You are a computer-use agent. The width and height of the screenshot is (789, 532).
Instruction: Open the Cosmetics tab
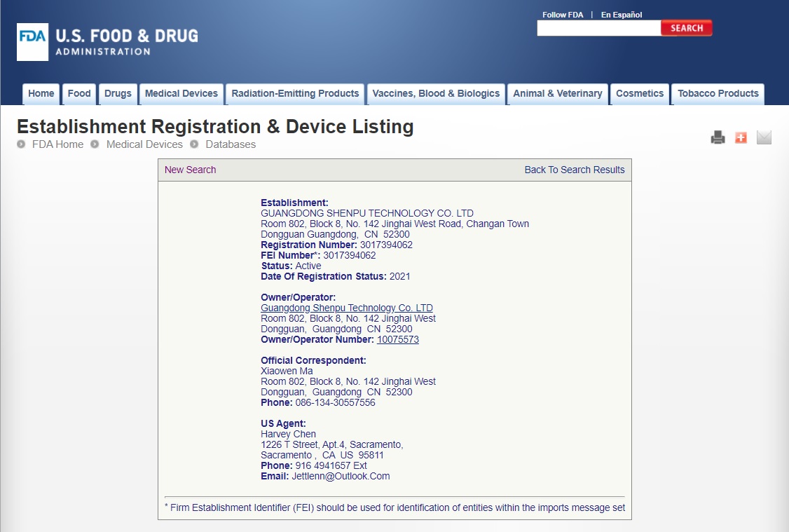tap(640, 94)
